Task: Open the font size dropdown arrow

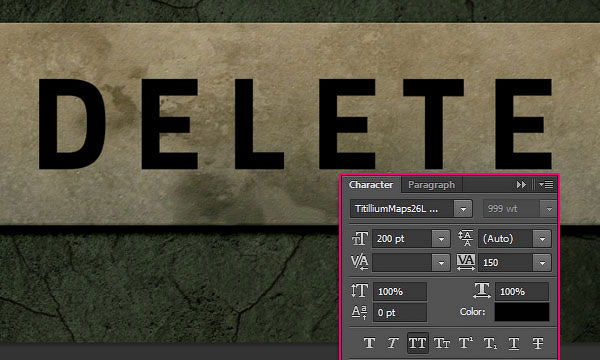Action: [x=441, y=239]
